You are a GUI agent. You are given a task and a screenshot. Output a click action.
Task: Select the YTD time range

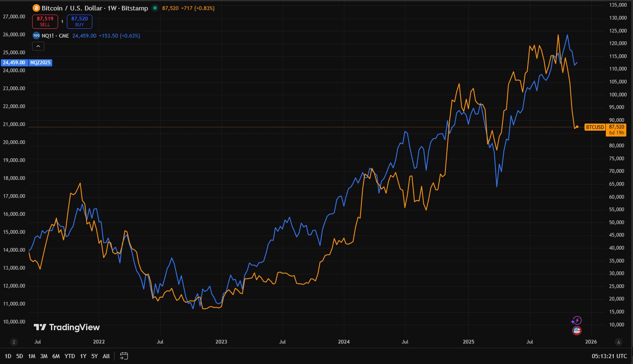pyautogui.click(x=70, y=356)
